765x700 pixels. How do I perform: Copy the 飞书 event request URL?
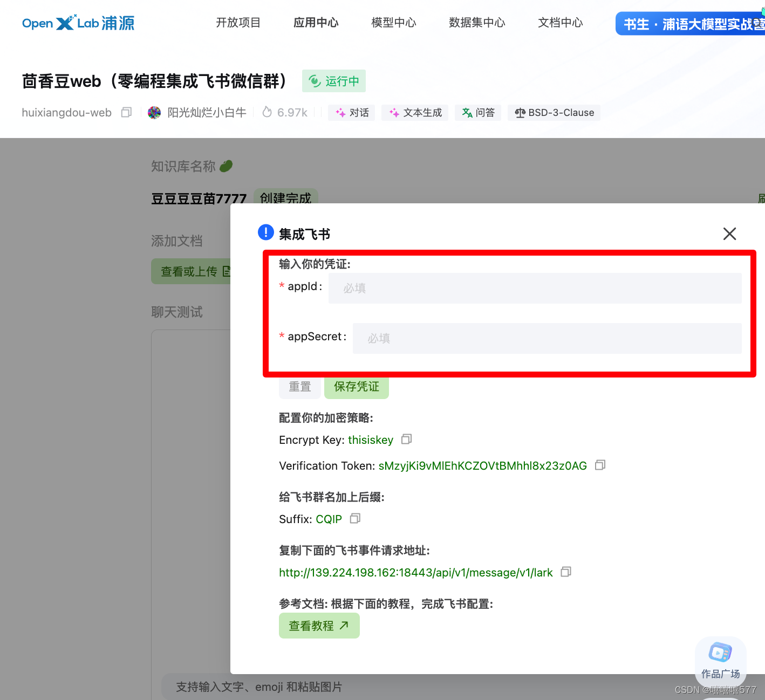tap(565, 572)
